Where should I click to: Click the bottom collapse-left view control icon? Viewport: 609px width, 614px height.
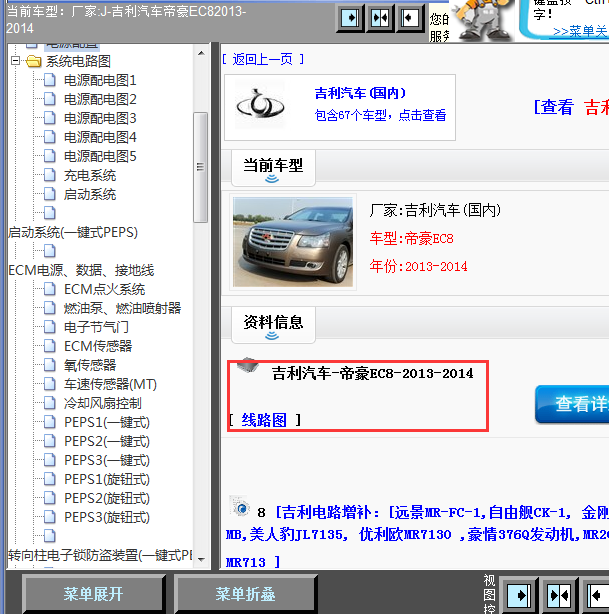597,596
